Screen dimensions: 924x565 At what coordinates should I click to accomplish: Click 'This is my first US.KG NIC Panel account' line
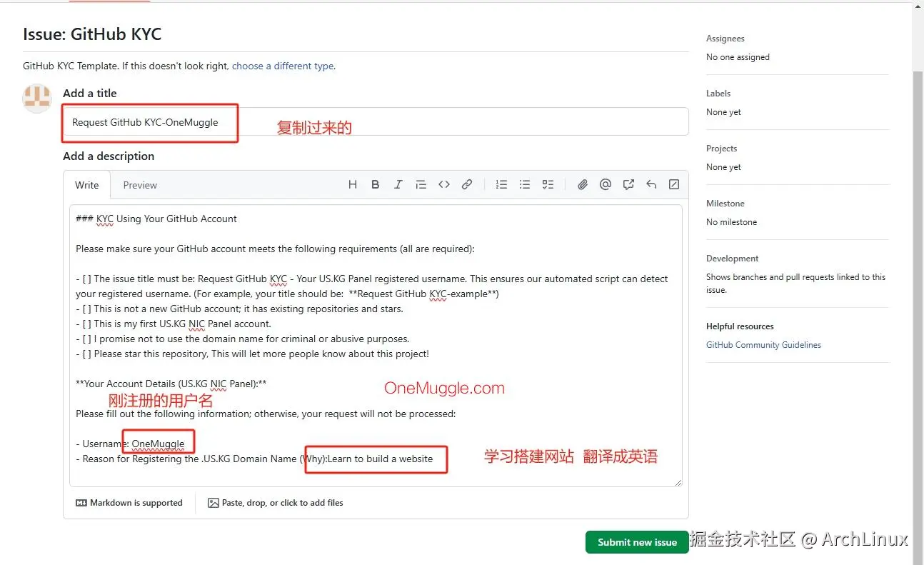174,324
